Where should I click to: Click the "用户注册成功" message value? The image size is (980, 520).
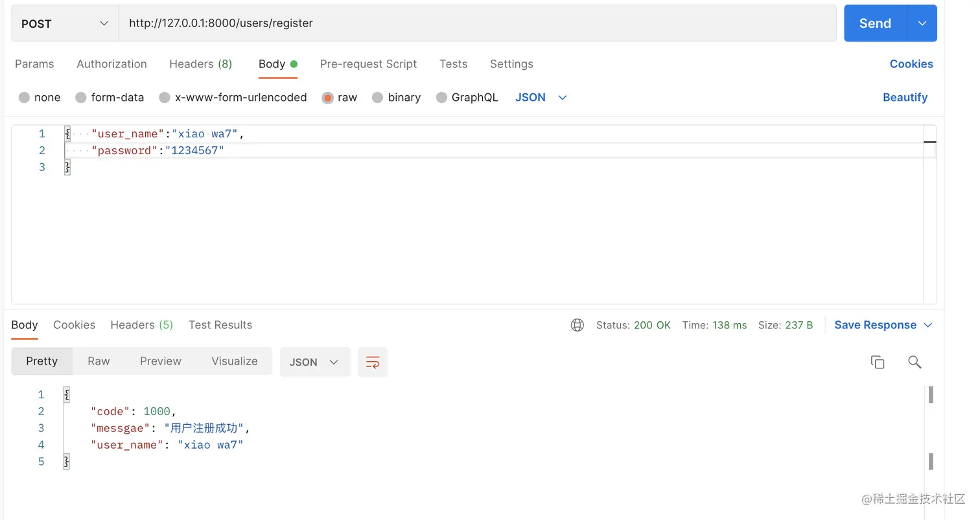204,429
